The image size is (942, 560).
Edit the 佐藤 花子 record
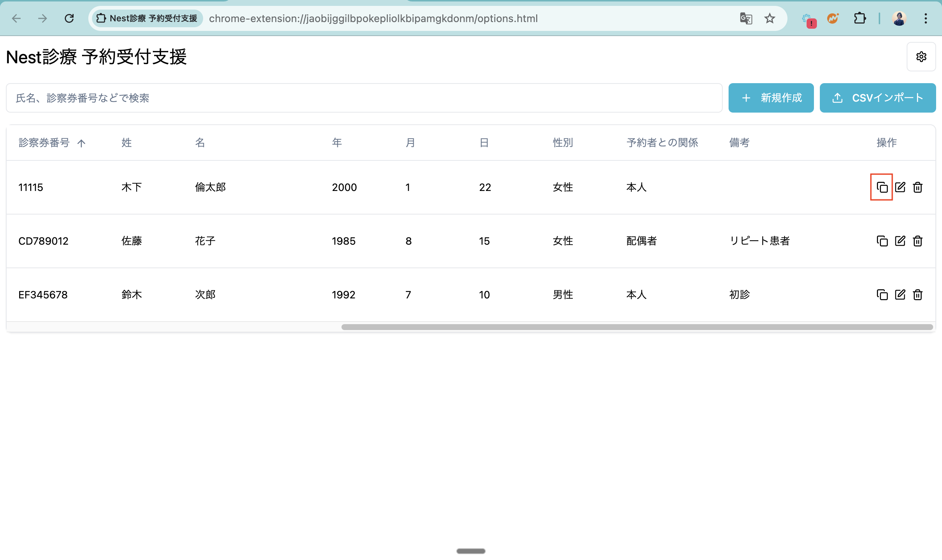tap(900, 241)
